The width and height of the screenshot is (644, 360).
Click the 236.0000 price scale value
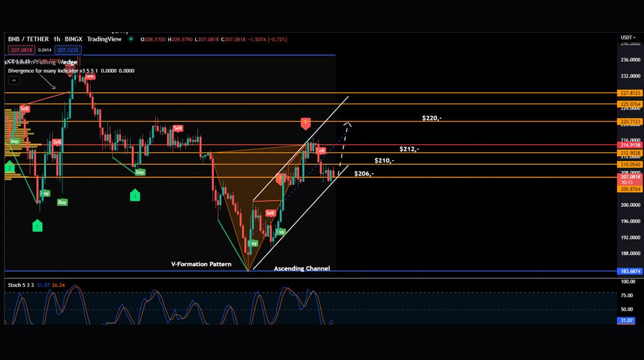[x=630, y=60]
